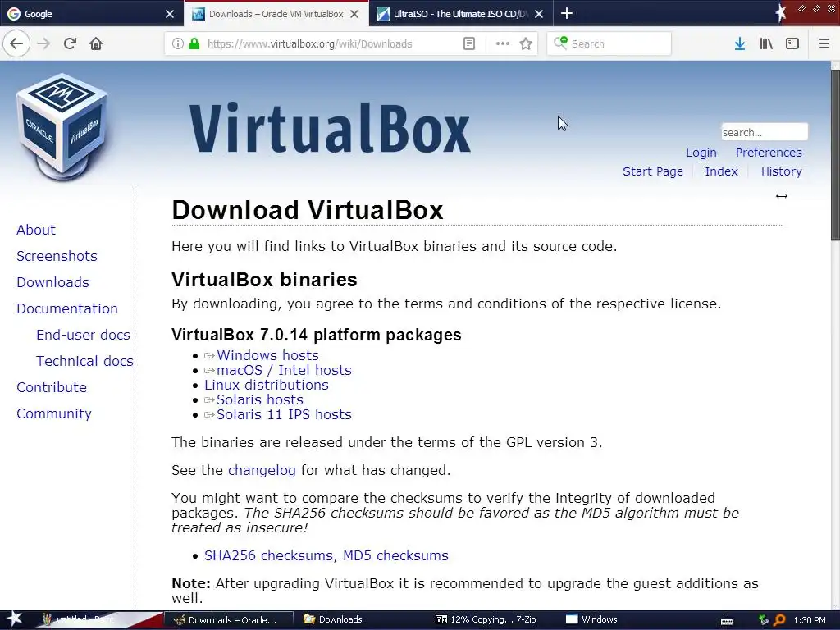Switch to the Google tab
This screenshot has width=840, height=630.
[x=85, y=14]
